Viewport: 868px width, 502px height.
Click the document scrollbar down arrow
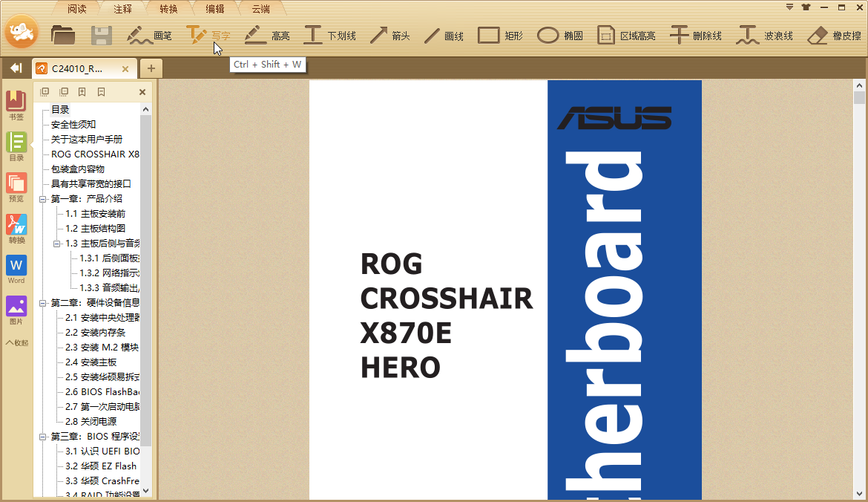[859, 493]
